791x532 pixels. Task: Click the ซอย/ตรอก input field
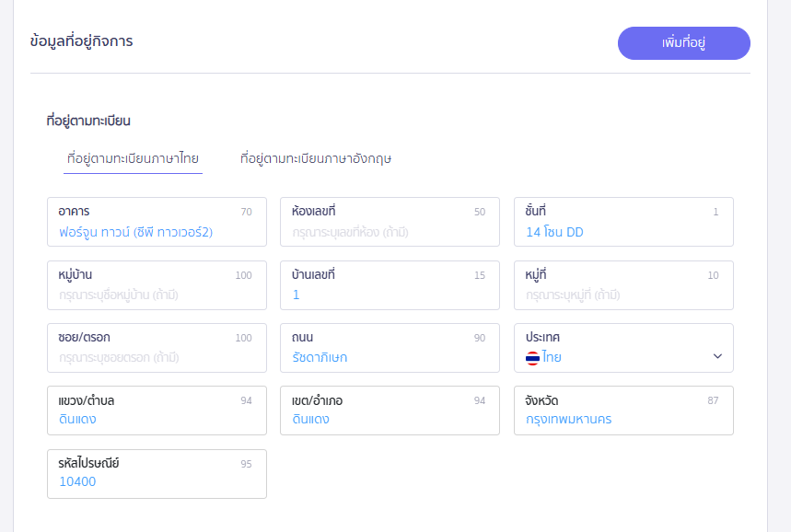(x=156, y=357)
